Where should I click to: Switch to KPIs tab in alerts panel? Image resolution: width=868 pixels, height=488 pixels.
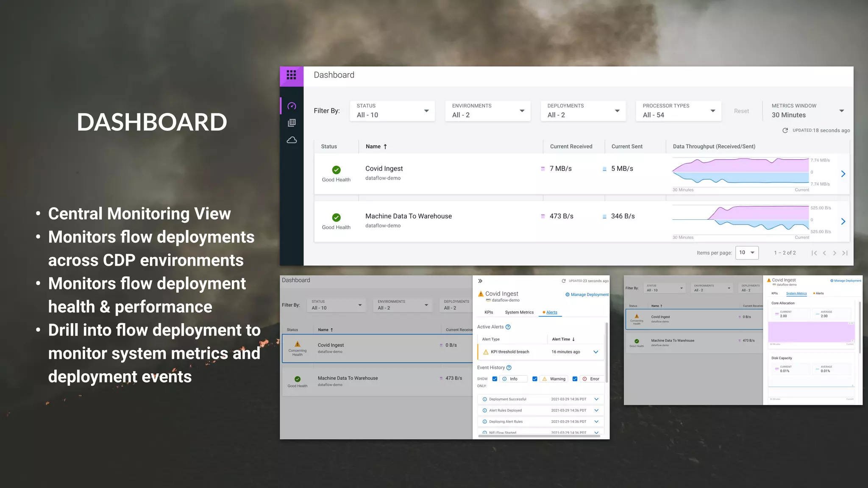coord(489,312)
